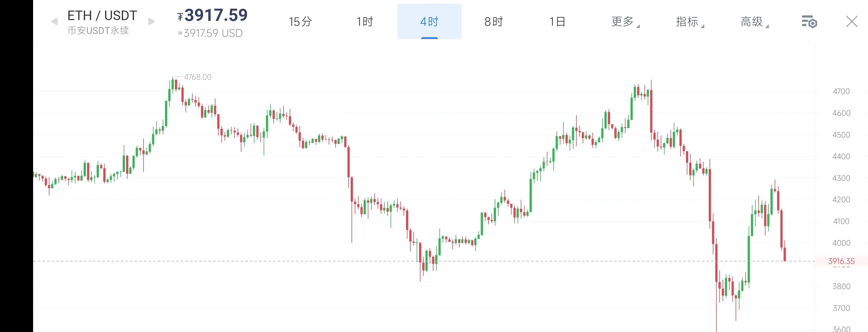This screenshot has width=868, height=332.
Task: Switch to the 8时 timeframe
Action: coord(494,22)
